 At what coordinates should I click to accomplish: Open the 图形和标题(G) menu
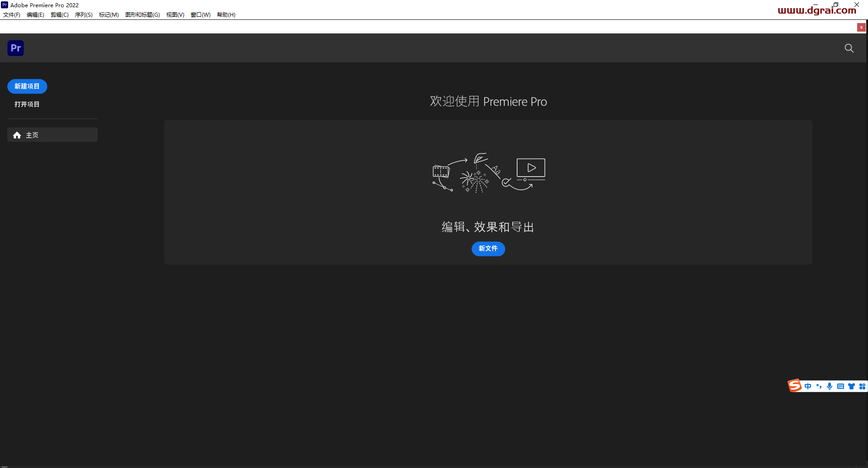coord(142,15)
